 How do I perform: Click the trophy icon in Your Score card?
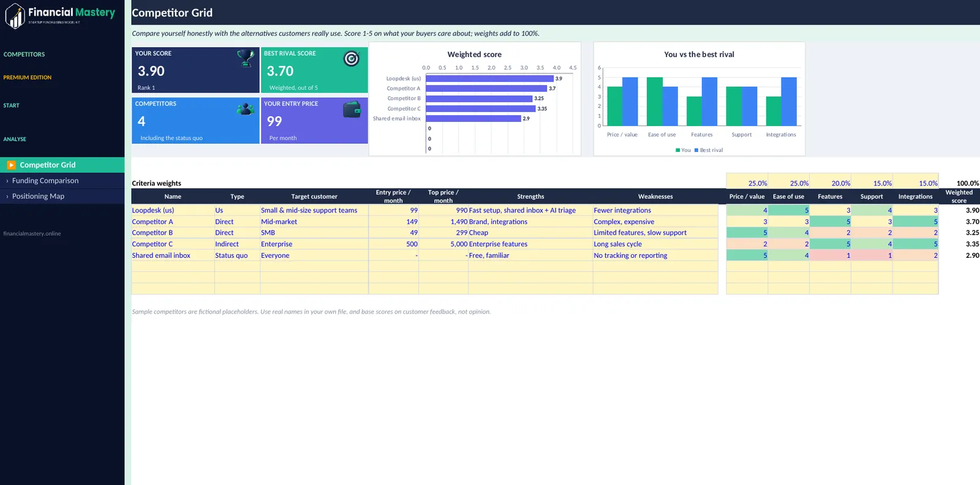point(246,58)
